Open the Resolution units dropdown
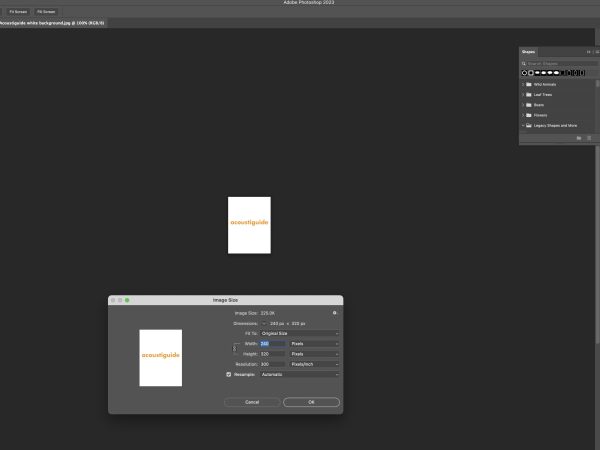 (x=315, y=364)
